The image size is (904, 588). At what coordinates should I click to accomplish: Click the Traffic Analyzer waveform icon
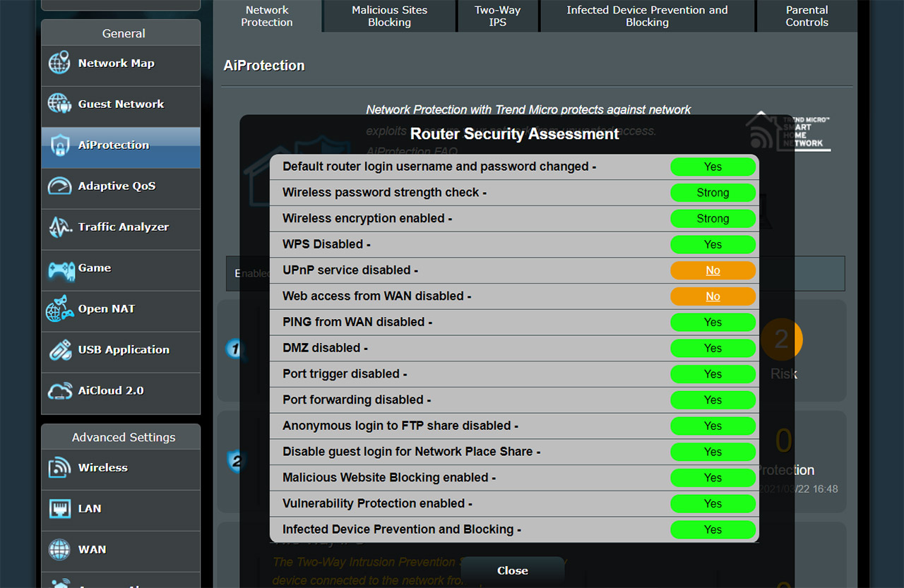tap(59, 227)
